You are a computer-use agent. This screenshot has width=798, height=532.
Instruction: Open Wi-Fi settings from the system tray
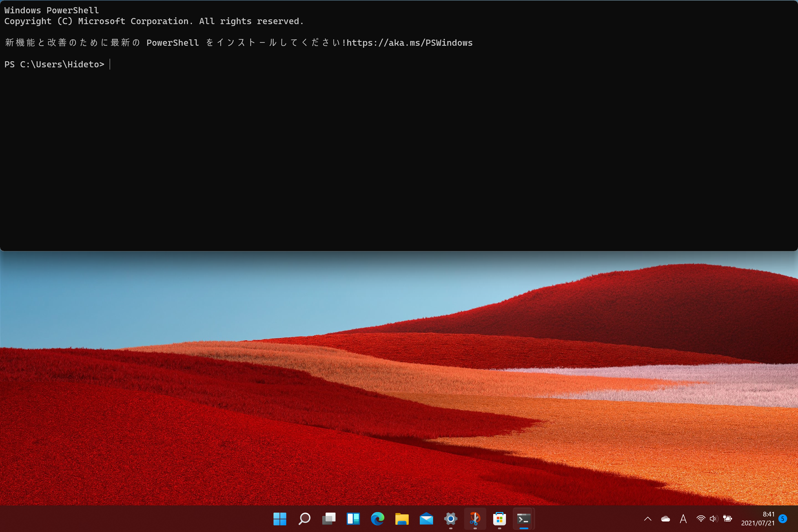[x=701, y=519]
